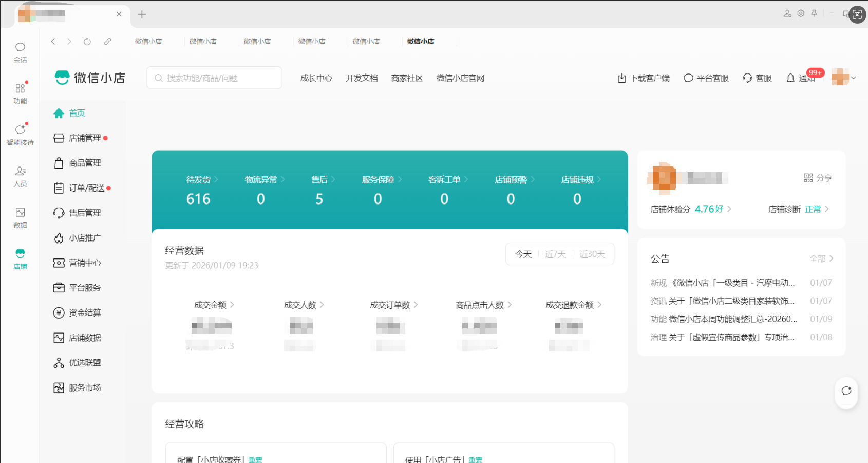Open 平台服务 in sidebar
This screenshot has height=463, width=868.
click(x=77, y=288)
